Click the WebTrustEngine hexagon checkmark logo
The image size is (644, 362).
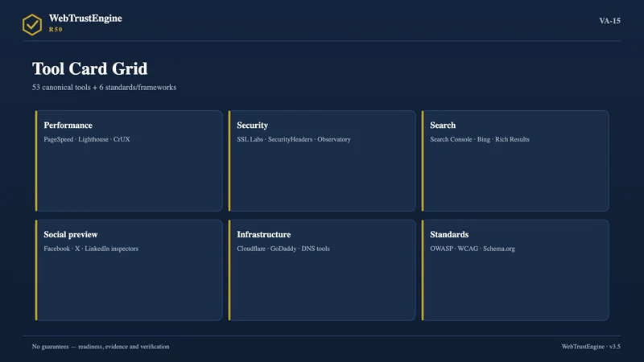(32, 25)
